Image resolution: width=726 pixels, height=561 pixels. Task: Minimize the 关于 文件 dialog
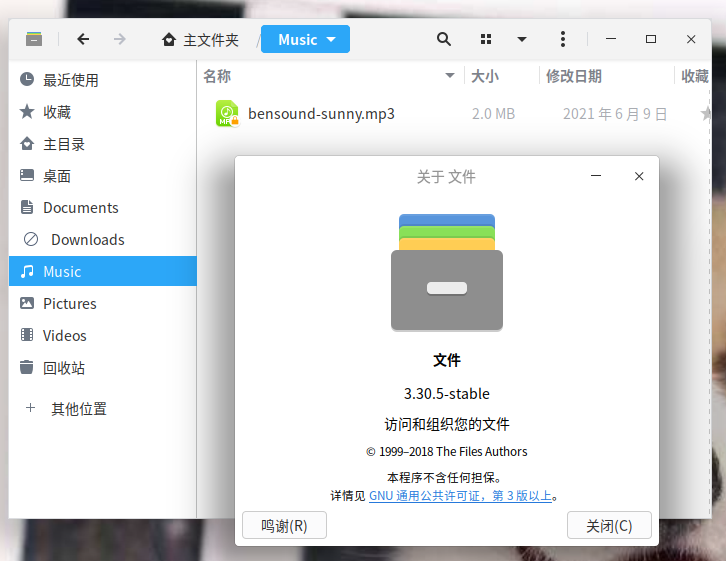pos(596,176)
